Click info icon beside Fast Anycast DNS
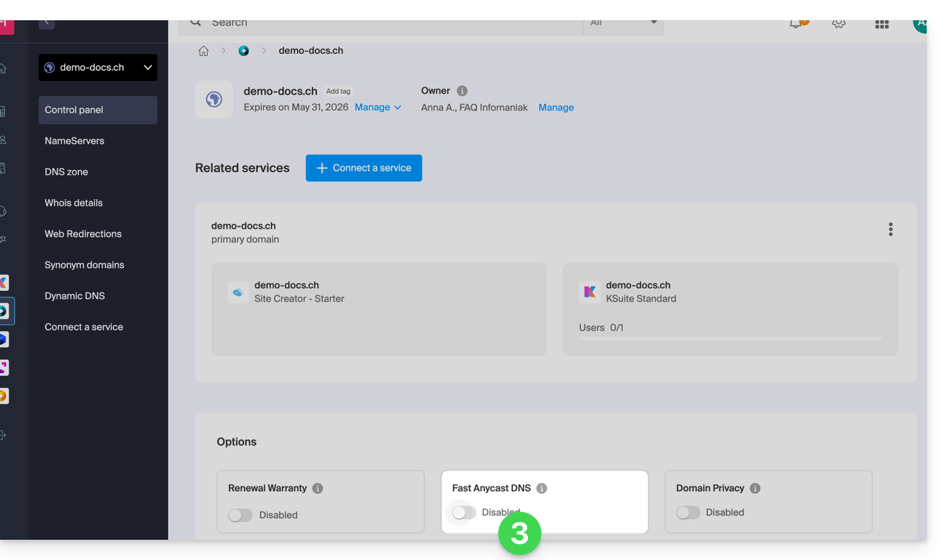Viewport: 947px width, 560px height. point(541,488)
